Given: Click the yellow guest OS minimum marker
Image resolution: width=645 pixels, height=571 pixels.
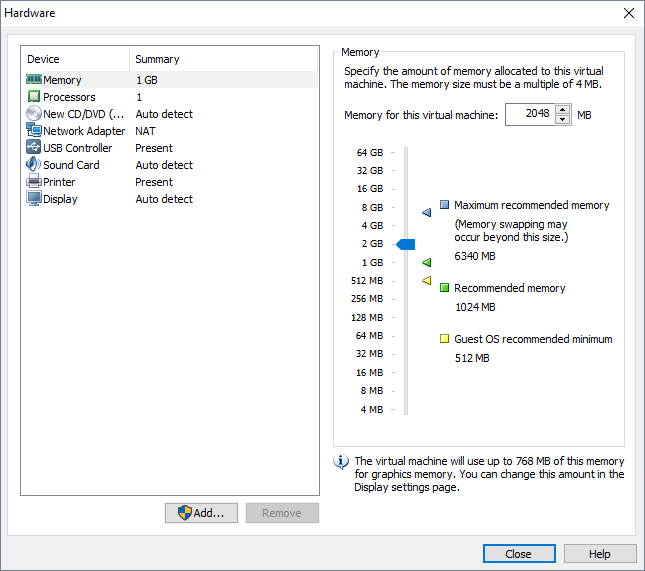Looking at the screenshot, I should (426, 281).
